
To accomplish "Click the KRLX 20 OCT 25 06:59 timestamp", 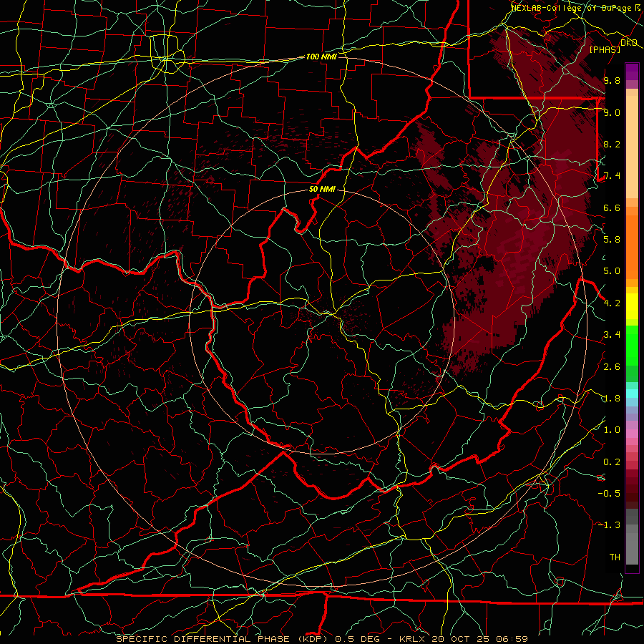I will point(463,639).
